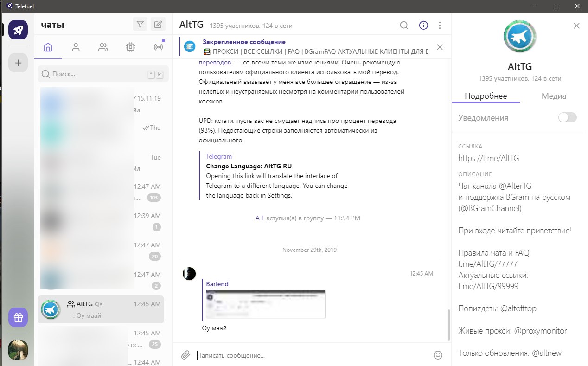Switch to the groups tab icon
The height and width of the screenshot is (366, 588).
pos(103,47)
